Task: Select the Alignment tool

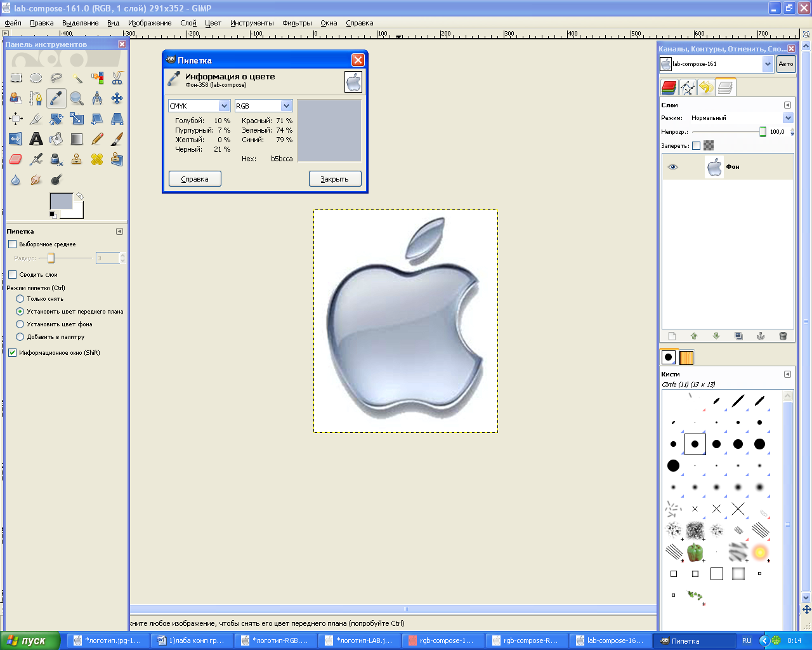Action: [x=16, y=119]
